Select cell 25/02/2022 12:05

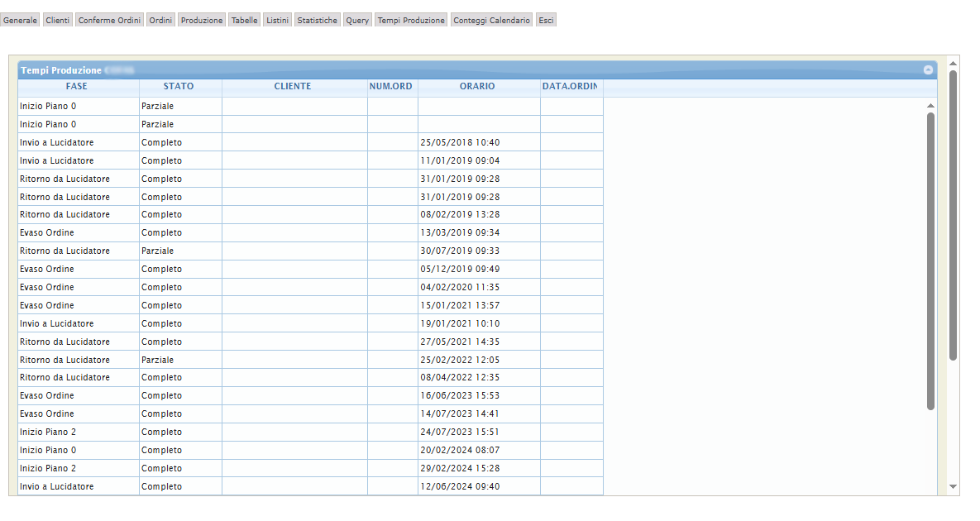pos(479,359)
